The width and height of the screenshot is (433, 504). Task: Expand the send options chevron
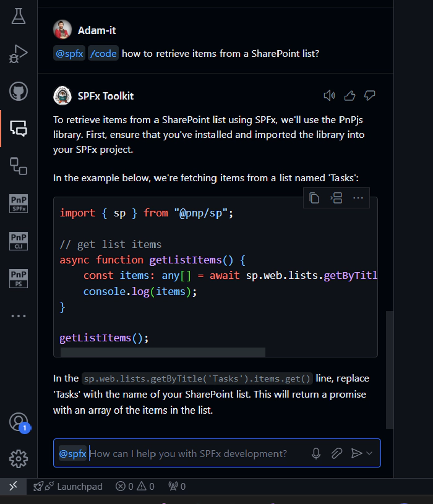369,453
